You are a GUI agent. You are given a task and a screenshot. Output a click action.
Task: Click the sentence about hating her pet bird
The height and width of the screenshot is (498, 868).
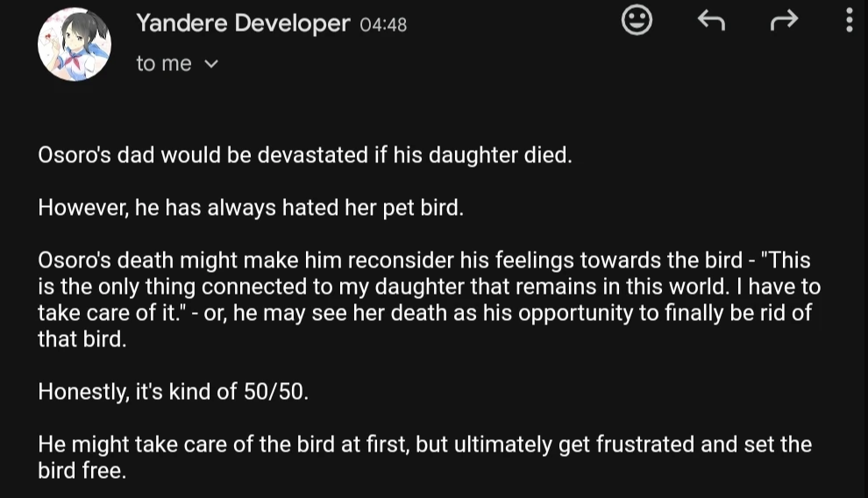tap(250, 210)
